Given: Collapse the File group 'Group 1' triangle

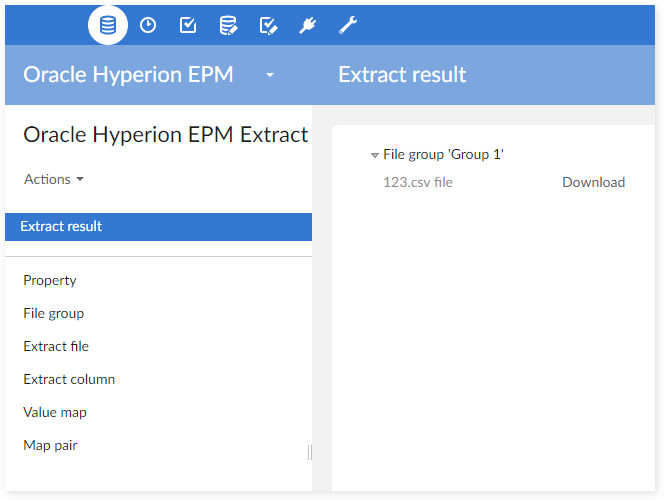Looking at the screenshot, I should click(x=375, y=155).
